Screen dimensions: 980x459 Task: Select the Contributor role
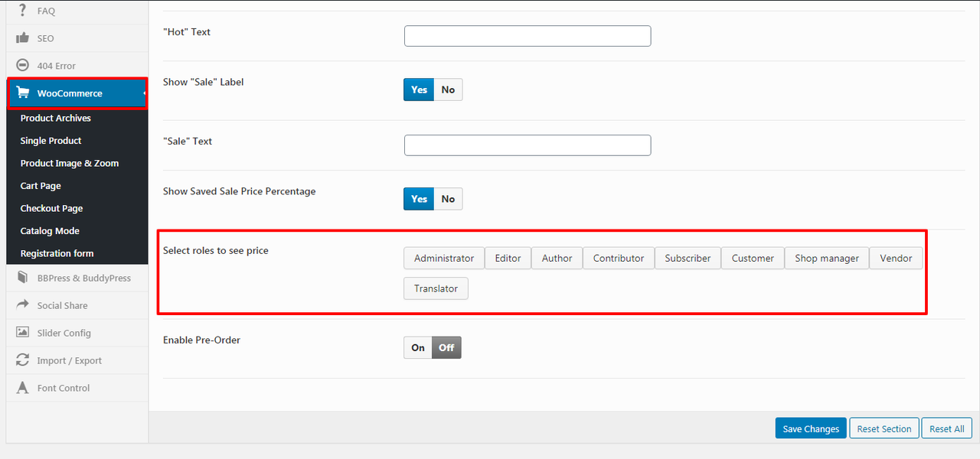619,258
